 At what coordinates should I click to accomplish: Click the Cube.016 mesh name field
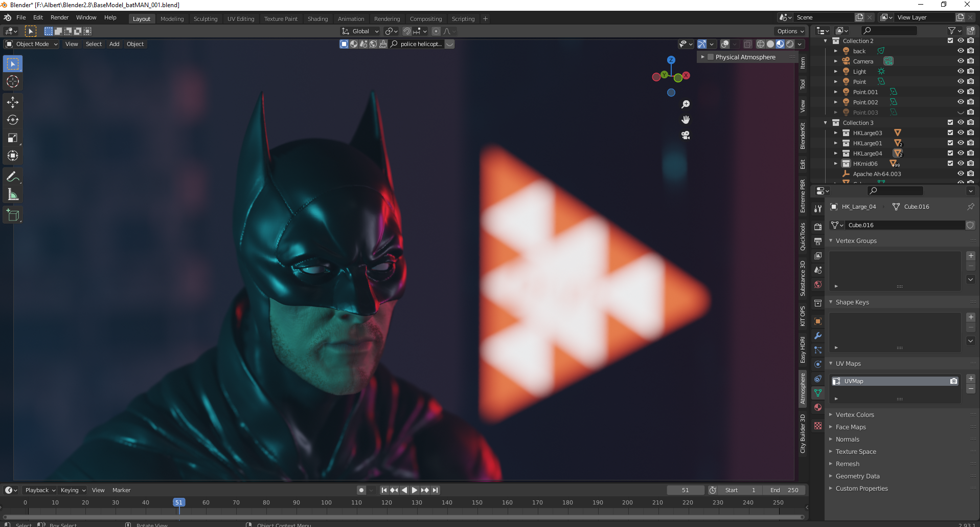click(x=905, y=225)
